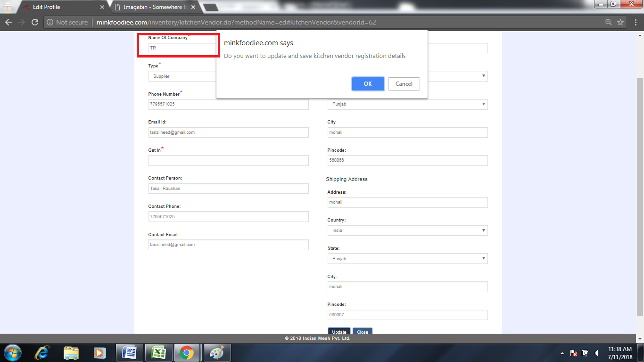Click the Contact Phone field
The width and height of the screenshot is (644, 362).
[x=228, y=217]
